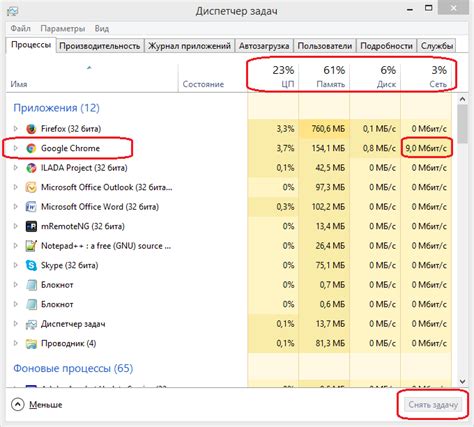Sort by the Память column header
This screenshot has width=474, height=427.
[x=324, y=77]
